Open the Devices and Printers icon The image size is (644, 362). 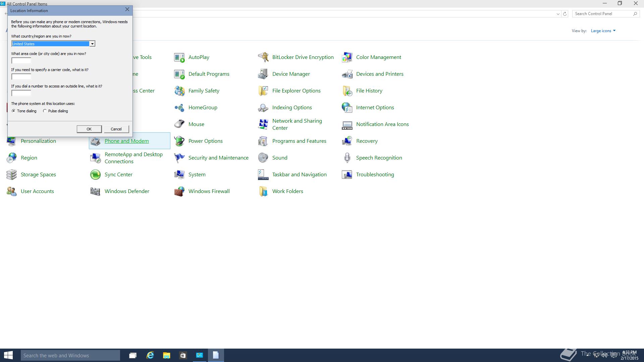click(347, 74)
